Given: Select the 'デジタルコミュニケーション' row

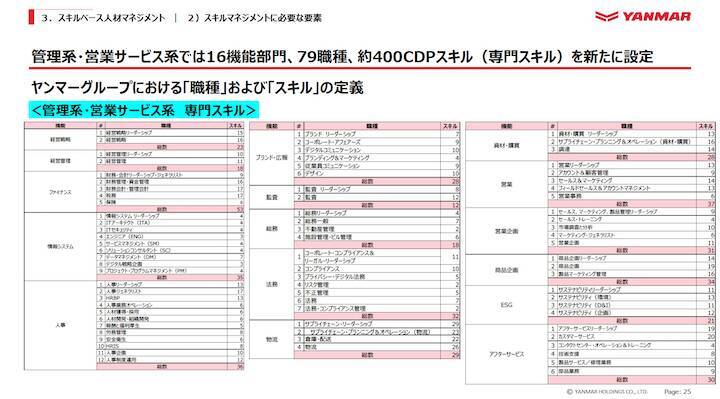Looking at the screenshot, I should (377, 150).
